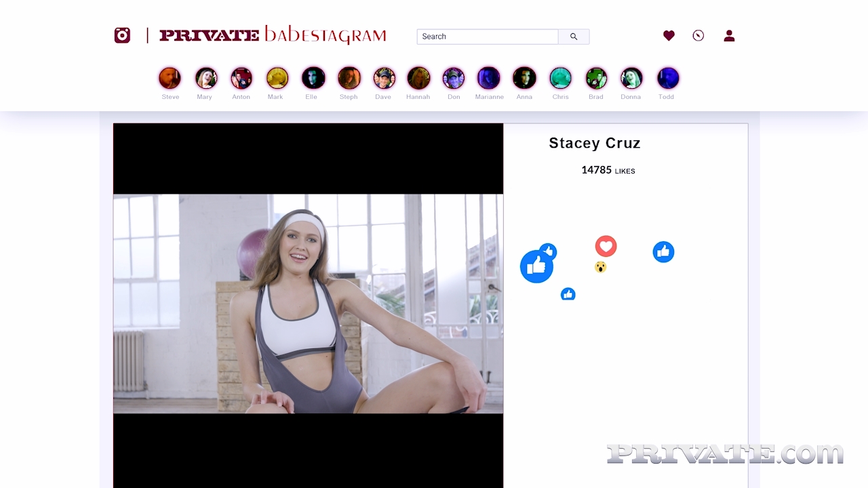
Task: Click the surprised face emoji reaction
Action: click(600, 267)
